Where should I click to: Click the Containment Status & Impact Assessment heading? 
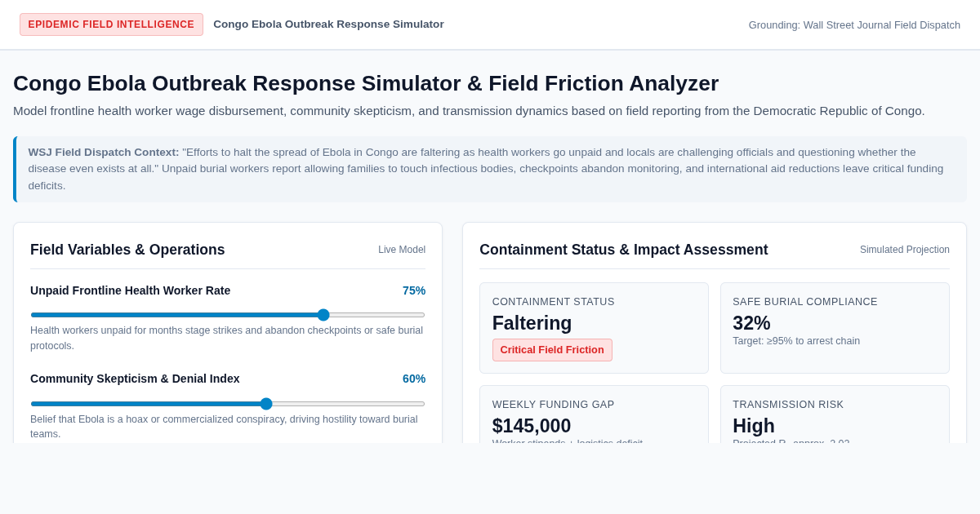[624, 250]
